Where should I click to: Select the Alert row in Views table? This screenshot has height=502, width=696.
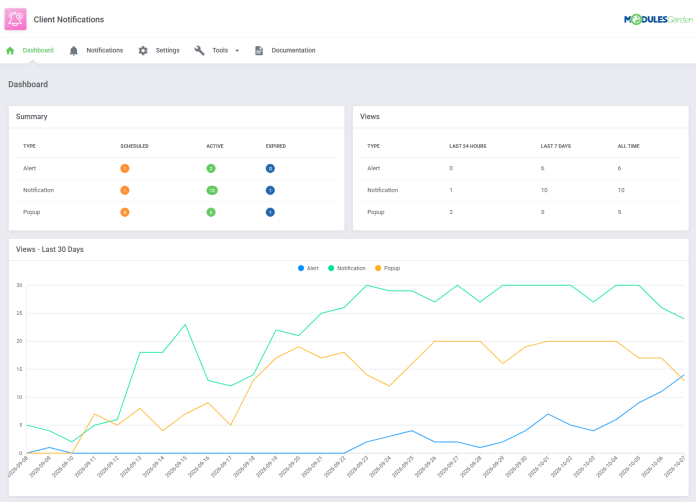pyautogui.click(x=521, y=169)
